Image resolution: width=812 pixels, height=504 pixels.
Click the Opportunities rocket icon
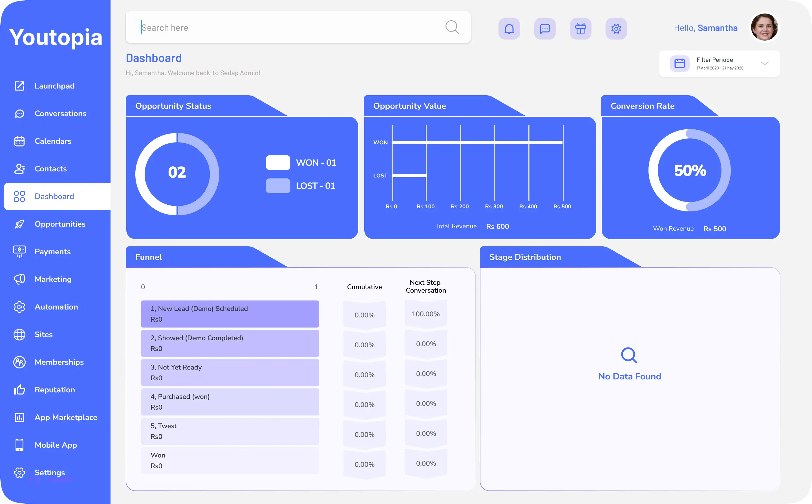tap(19, 224)
